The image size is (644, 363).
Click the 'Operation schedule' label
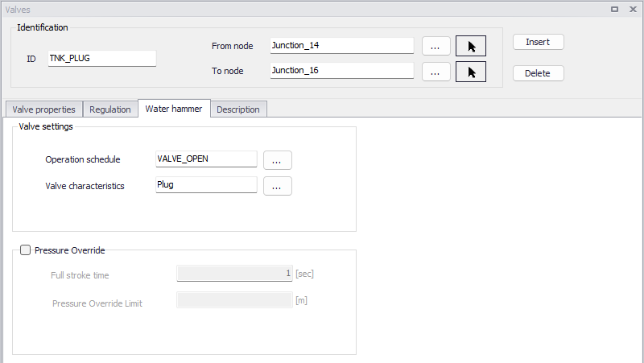83,159
